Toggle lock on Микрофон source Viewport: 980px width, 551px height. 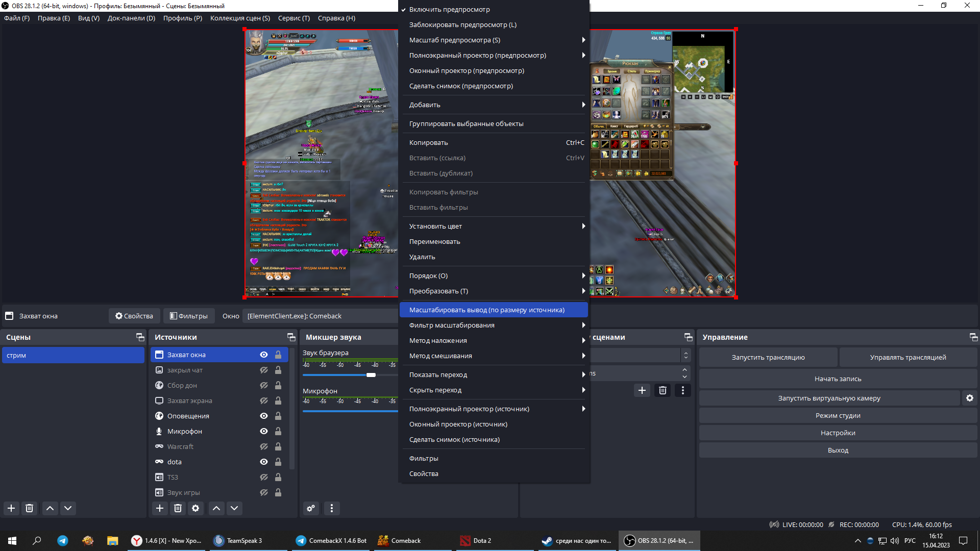(278, 432)
